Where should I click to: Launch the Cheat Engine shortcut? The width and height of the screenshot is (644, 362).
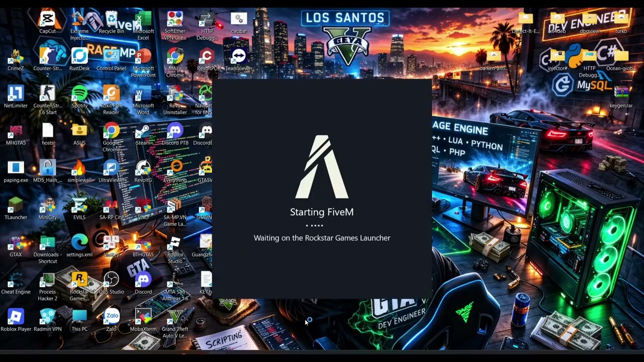(x=16, y=280)
